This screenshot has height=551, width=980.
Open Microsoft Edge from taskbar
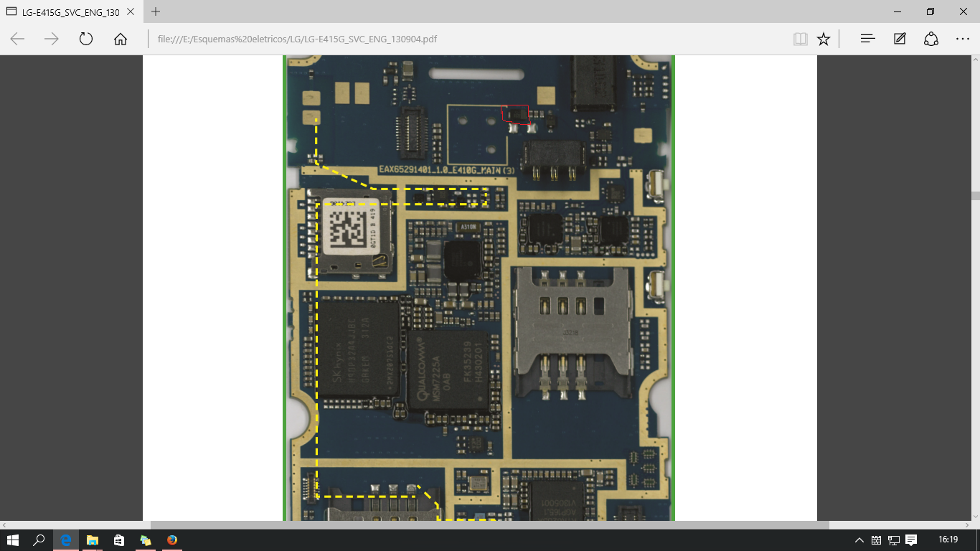click(x=66, y=540)
